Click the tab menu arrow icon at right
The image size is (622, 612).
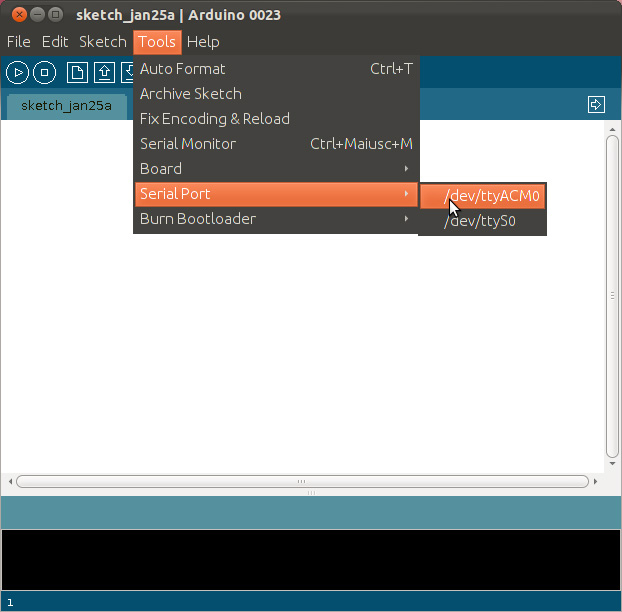(596, 104)
